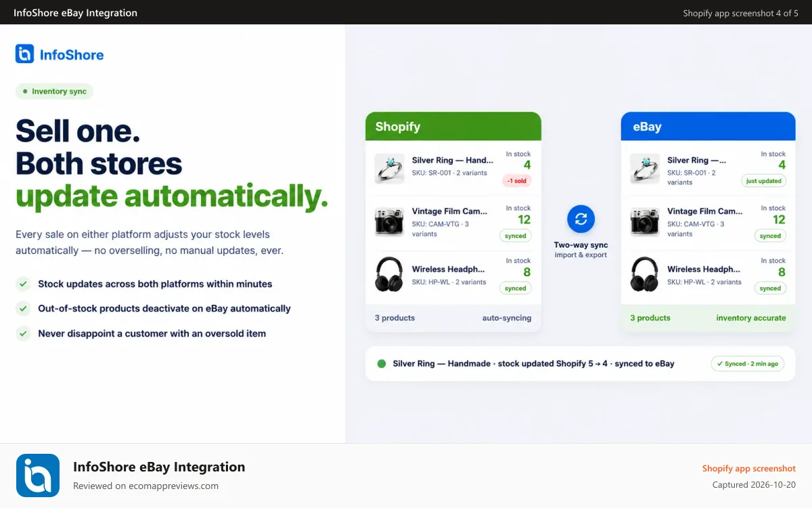The width and height of the screenshot is (812, 508).
Task: Click 'Shopify app screenshot' orange label in footer
Action: pyautogui.click(x=749, y=468)
